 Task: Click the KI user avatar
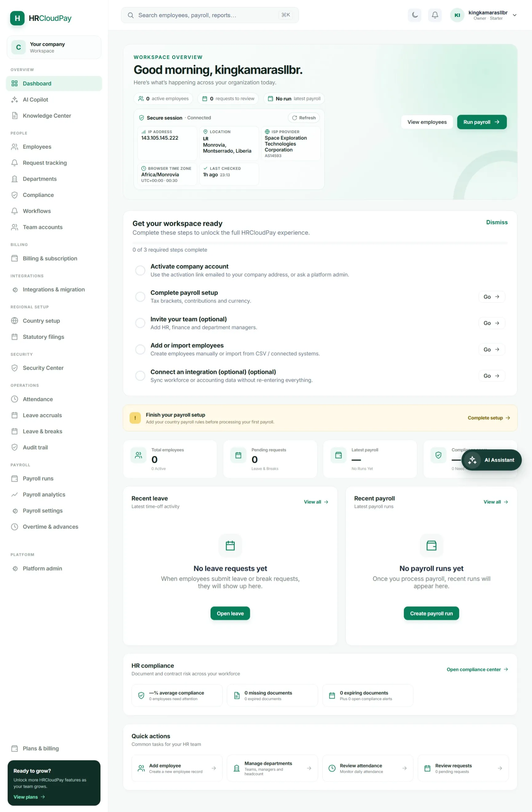pyautogui.click(x=457, y=15)
